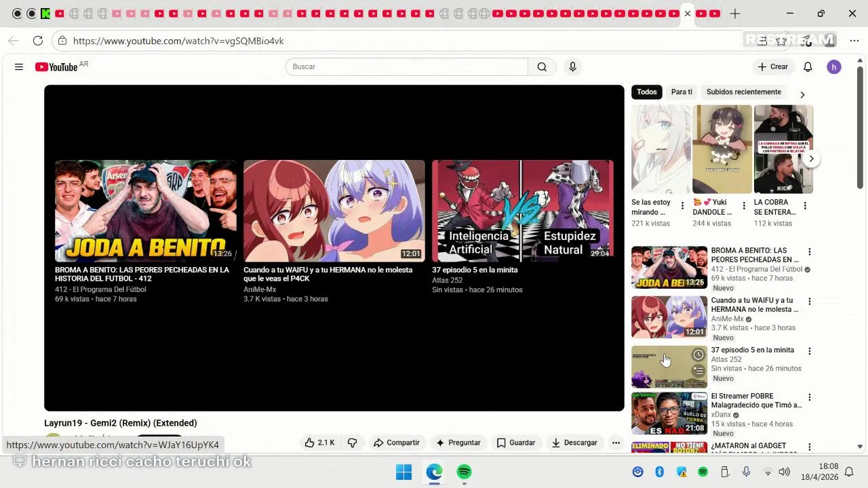
Task: Select the Para ti filter chip
Action: click(x=682, y=92)
